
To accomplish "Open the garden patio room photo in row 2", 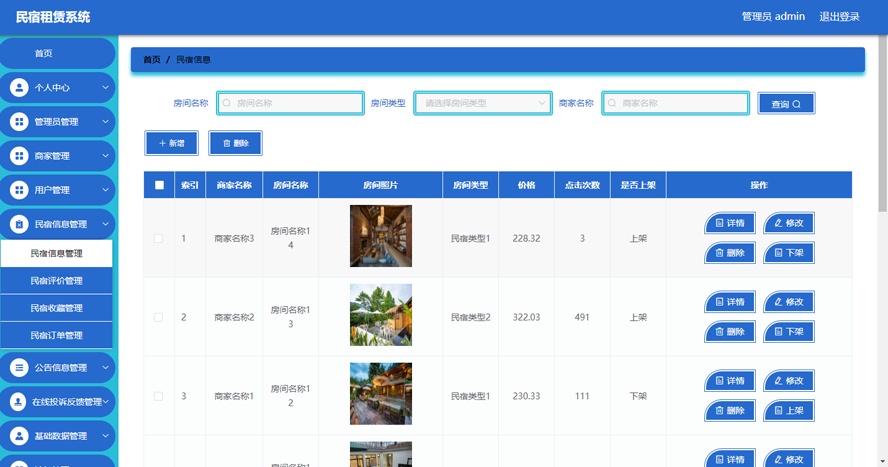I will 381,315.
